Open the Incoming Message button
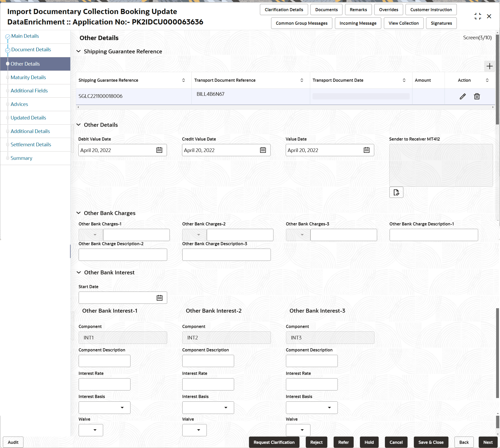The height and width of the screenshot is (448, 500). point(358,23)
